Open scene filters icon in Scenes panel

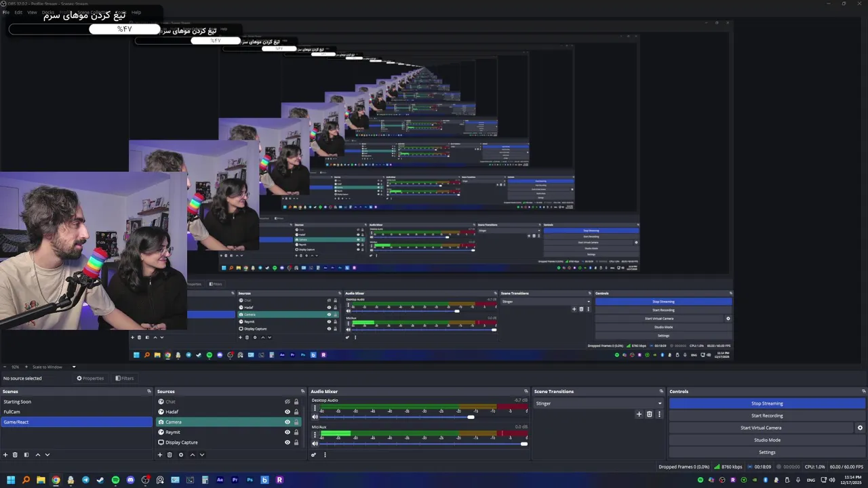26,455
